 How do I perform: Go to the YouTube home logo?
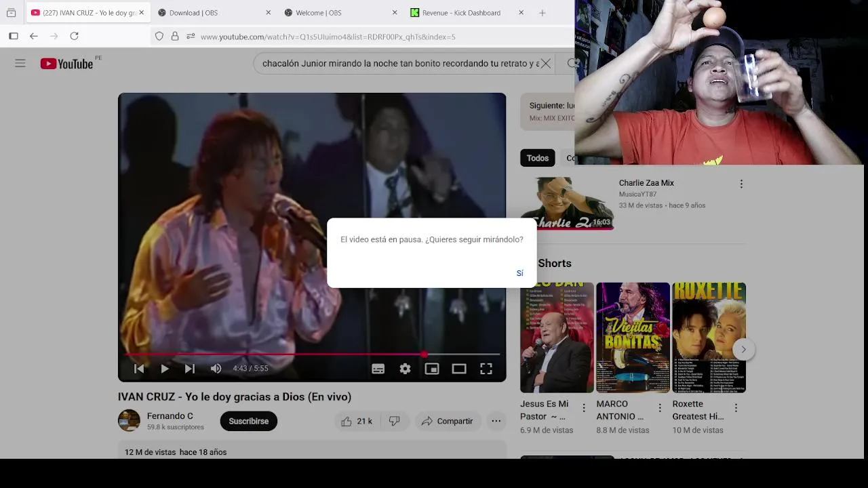coord(66,64)
